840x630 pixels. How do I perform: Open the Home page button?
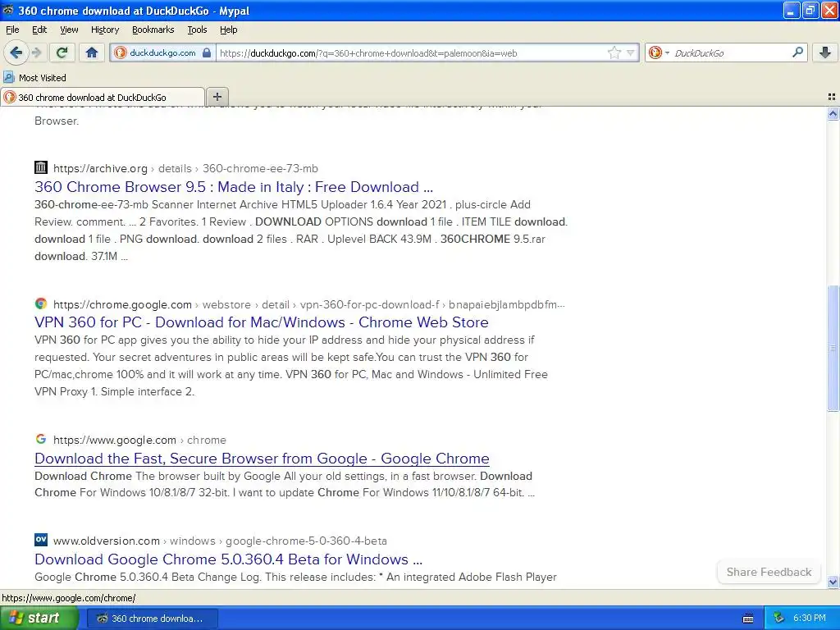tap(92, 52)
